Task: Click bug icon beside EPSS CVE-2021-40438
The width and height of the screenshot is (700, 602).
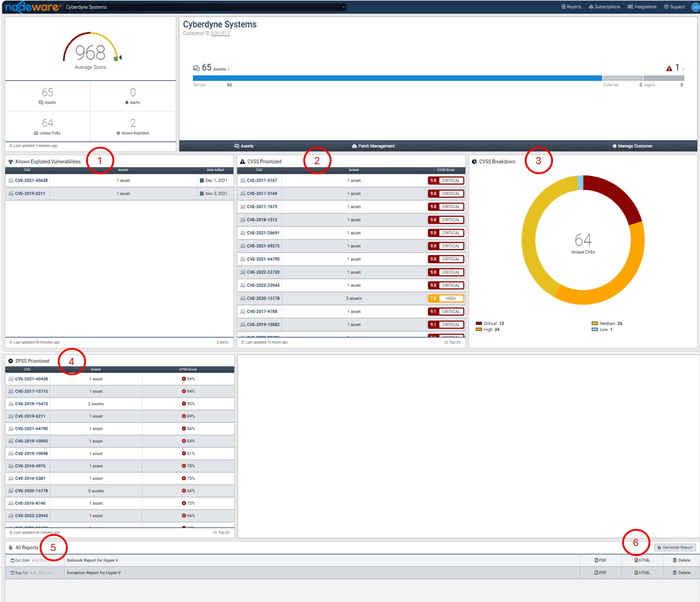Action: (x=11, y=379)
